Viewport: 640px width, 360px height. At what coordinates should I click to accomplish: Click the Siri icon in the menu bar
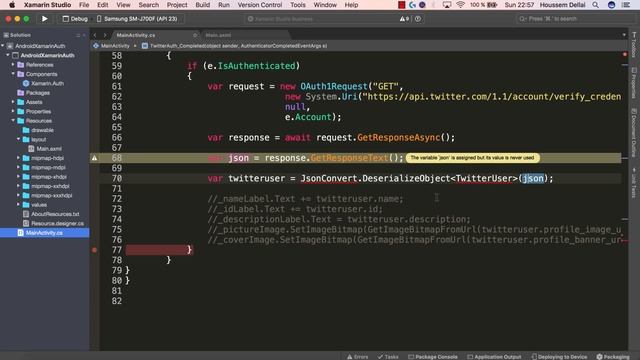tap(611, 5)
